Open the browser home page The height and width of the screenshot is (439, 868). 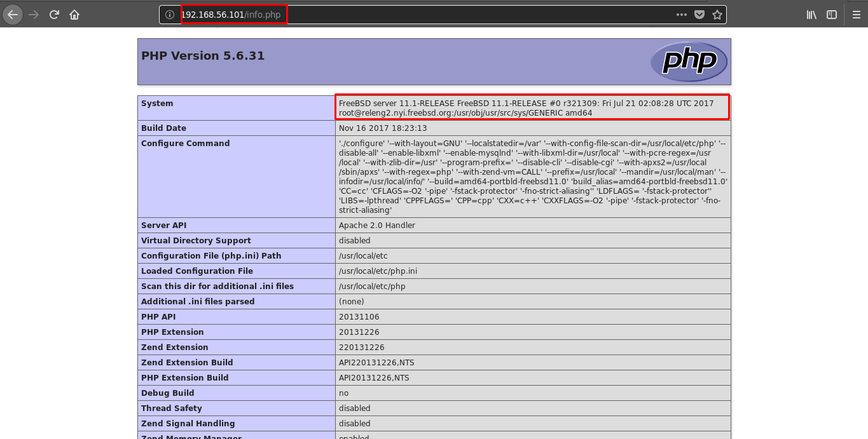pos(74,15)
